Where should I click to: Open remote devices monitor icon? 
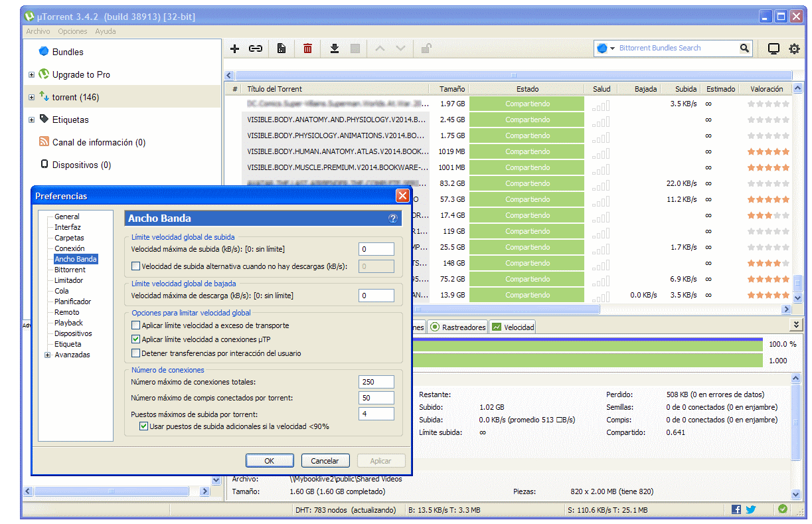pos(773,48)
